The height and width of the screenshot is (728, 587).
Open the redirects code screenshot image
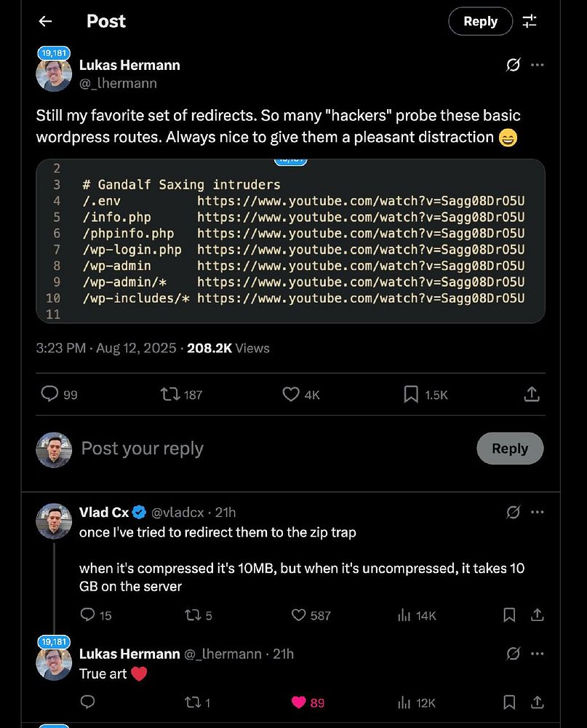(x=290, y=241)
